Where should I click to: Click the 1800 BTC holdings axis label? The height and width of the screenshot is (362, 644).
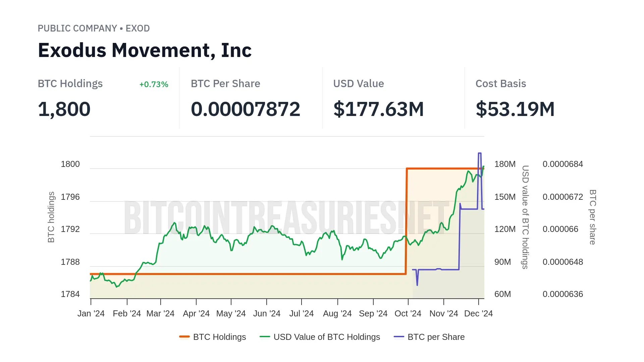click(x=70, y=164)
